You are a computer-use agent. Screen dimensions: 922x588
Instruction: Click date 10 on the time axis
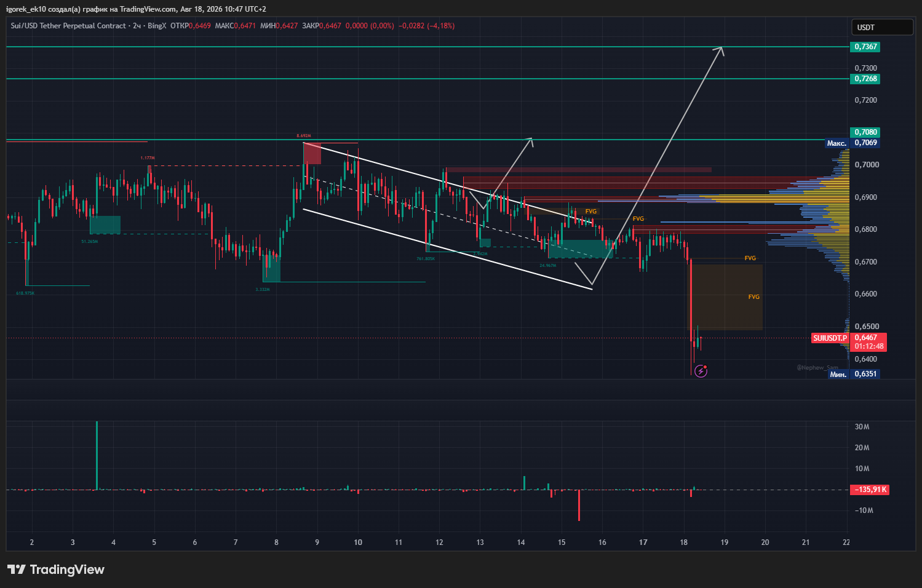tap(358, 542)
